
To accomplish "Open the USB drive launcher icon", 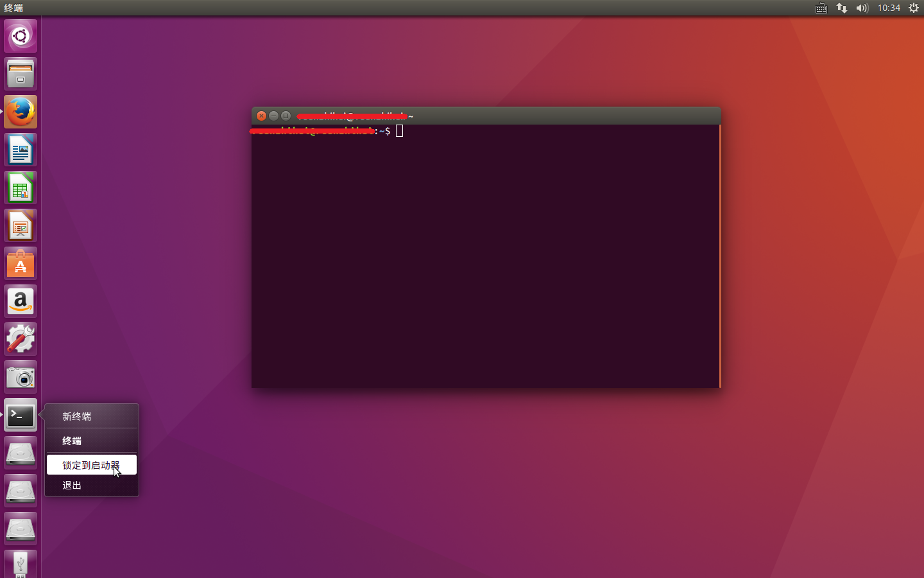I will point(20,563).
